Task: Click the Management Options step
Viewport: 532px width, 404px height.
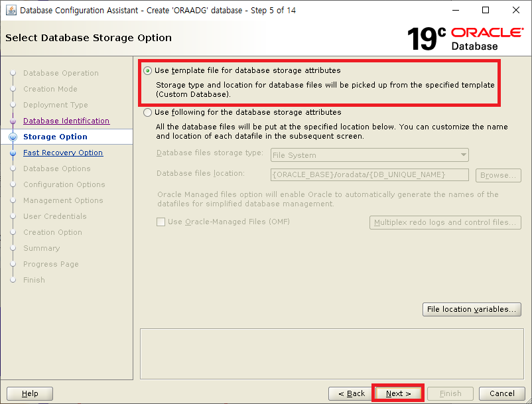Action: point(63,200)
